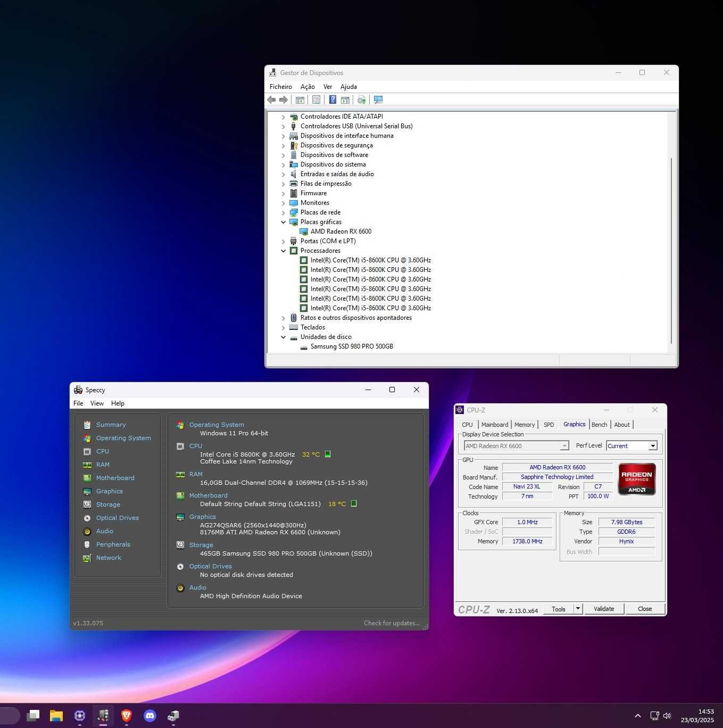This screenshot has height=728, width=723.
Task: Click the update driver toolbar icon
Action: click(361, 100)
